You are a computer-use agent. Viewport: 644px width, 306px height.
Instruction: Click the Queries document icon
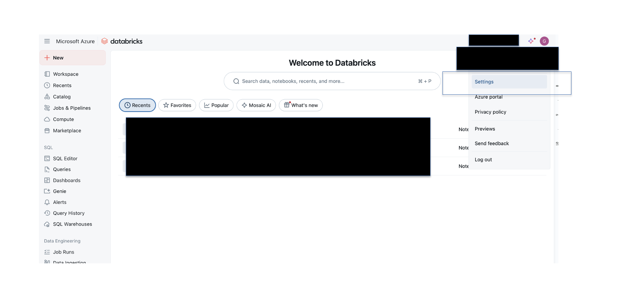(x=47, y=169)
